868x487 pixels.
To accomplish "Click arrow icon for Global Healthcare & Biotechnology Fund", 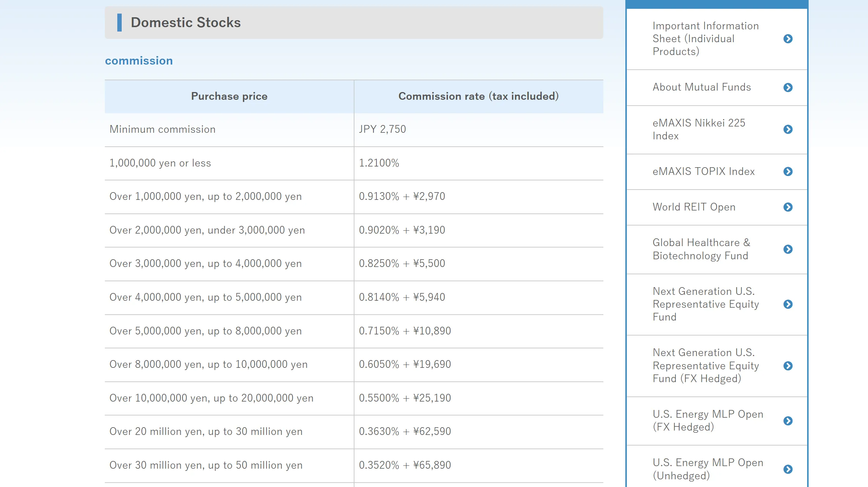I will 788,249.
